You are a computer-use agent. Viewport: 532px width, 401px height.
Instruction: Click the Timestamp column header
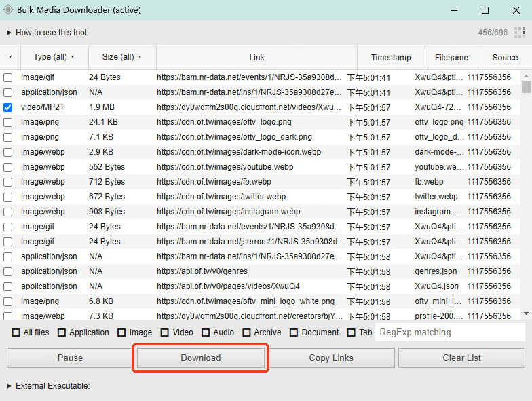coord(391,57)
